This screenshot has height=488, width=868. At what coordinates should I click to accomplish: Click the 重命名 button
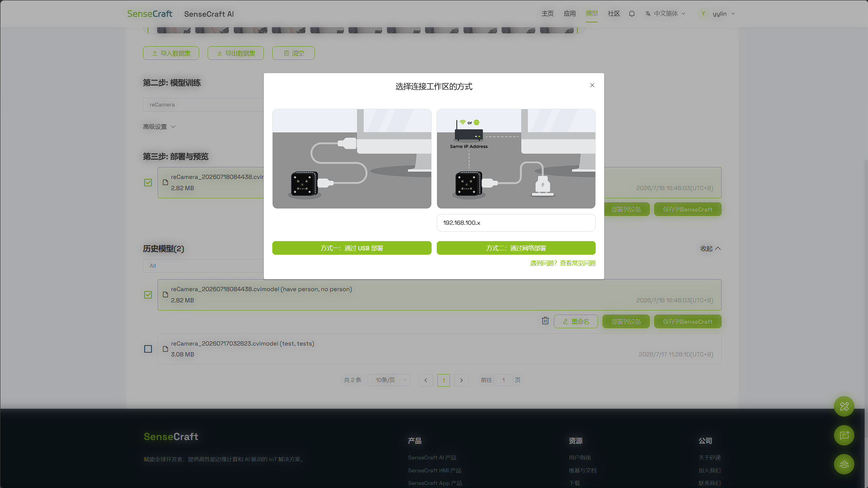click(576, 321)
